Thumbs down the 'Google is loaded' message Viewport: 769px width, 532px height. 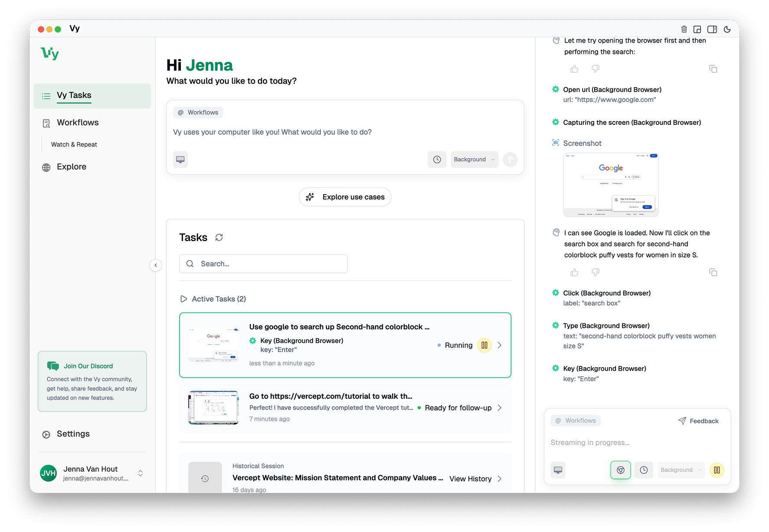point(596,272)
